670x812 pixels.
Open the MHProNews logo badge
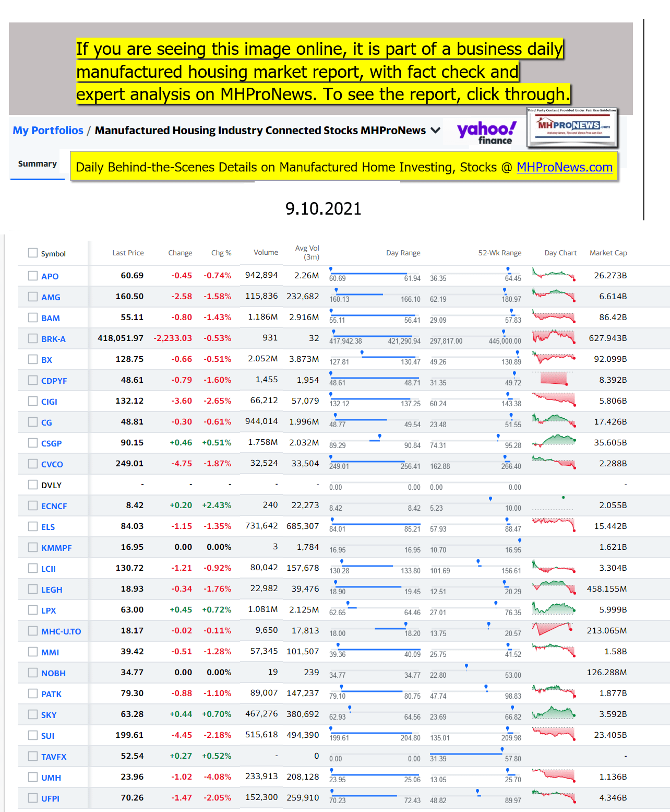(x=572, y=127)
